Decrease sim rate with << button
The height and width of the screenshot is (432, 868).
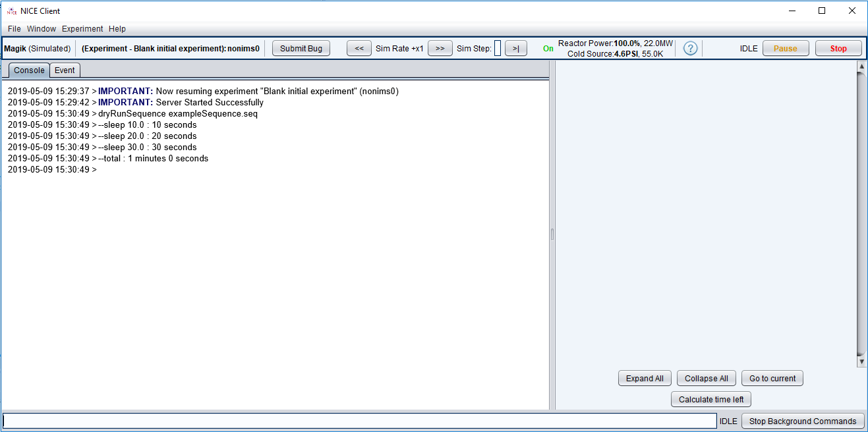pyautogui.click(x=359, y=48)
